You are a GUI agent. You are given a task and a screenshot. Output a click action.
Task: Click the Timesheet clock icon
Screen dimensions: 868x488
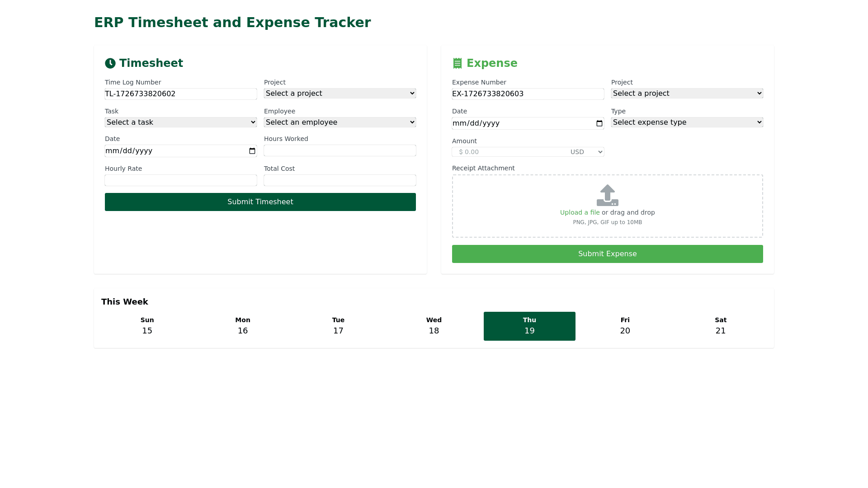[x=110, y=63]
